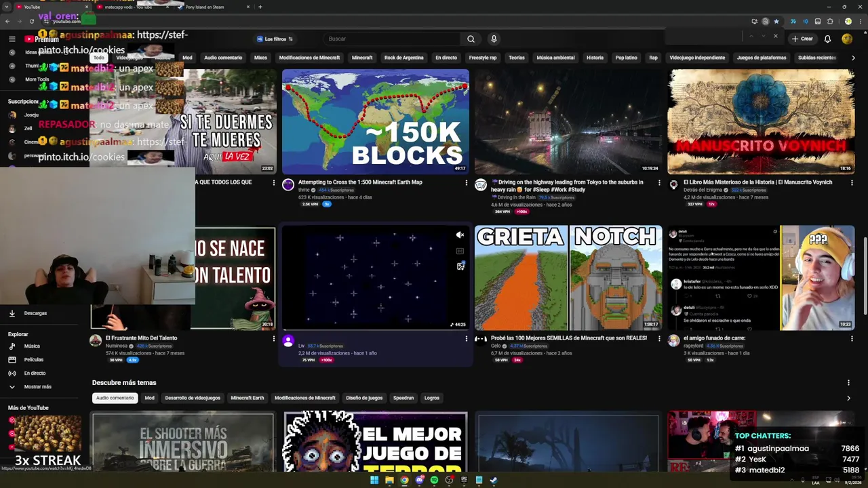
Task: Open Spotify from the taskbar
Action: (x=434, y=480)
